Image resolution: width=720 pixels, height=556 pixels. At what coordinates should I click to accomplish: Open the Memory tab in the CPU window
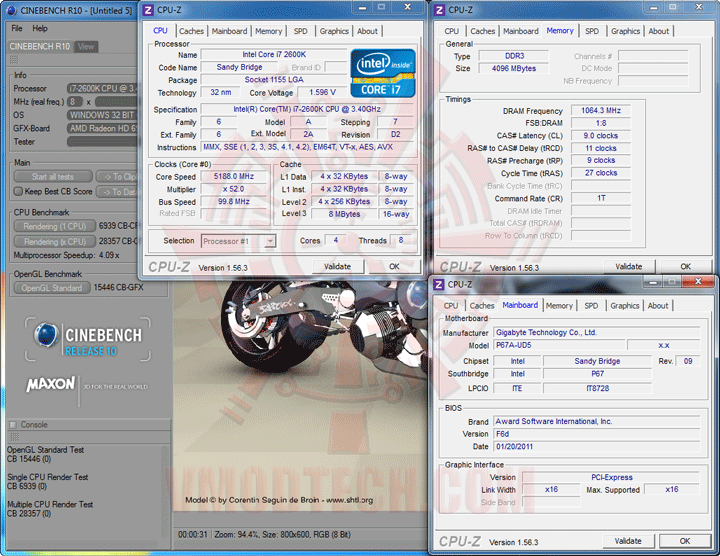pyautogui.click(x=269, y=31)
